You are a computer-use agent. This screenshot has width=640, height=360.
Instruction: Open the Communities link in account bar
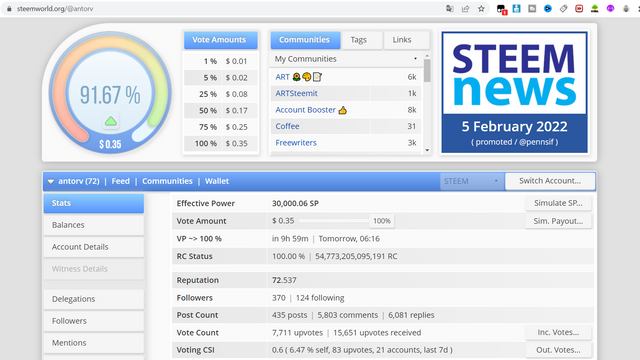pyautogui.click(x=167, y=181)
